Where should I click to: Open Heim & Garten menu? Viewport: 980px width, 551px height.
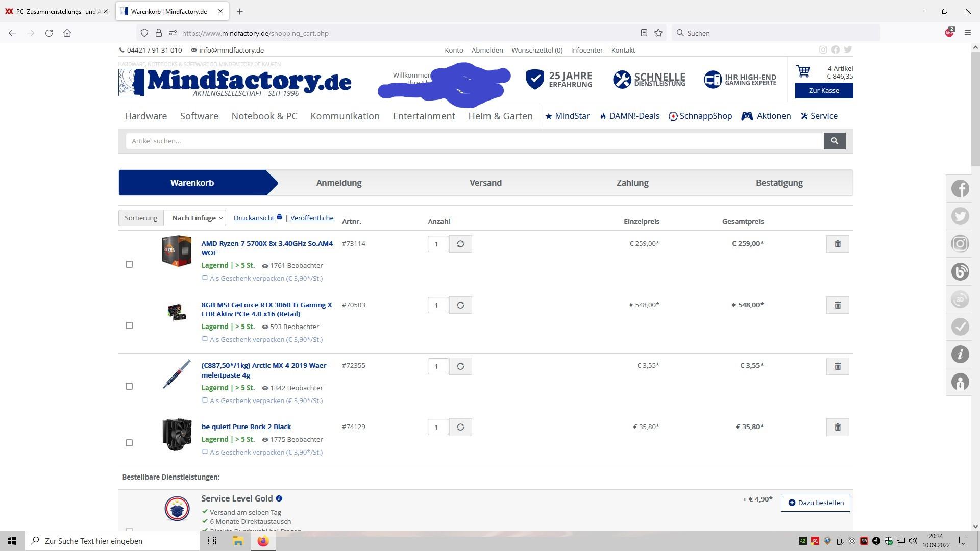pyautogui.click(x=501, y=116)
